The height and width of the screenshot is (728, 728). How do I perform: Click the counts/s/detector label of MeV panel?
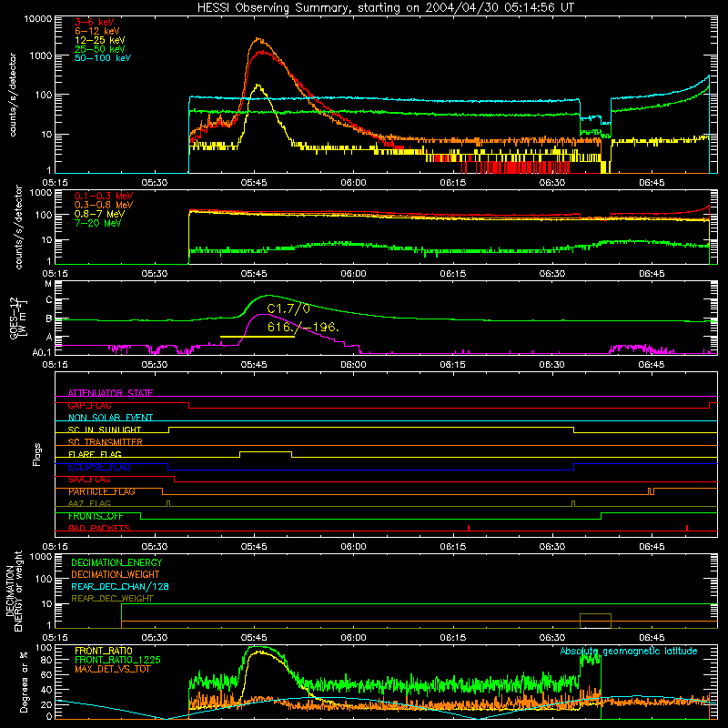(18, 227)
